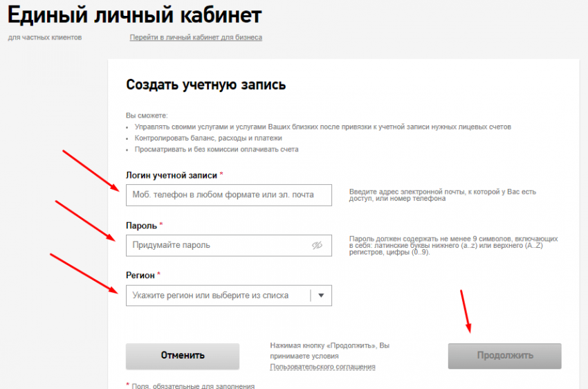The height and width of the screenshot is (389, 588).
Task: Click the password requirements hint text
Action: (x=453, y=246)
